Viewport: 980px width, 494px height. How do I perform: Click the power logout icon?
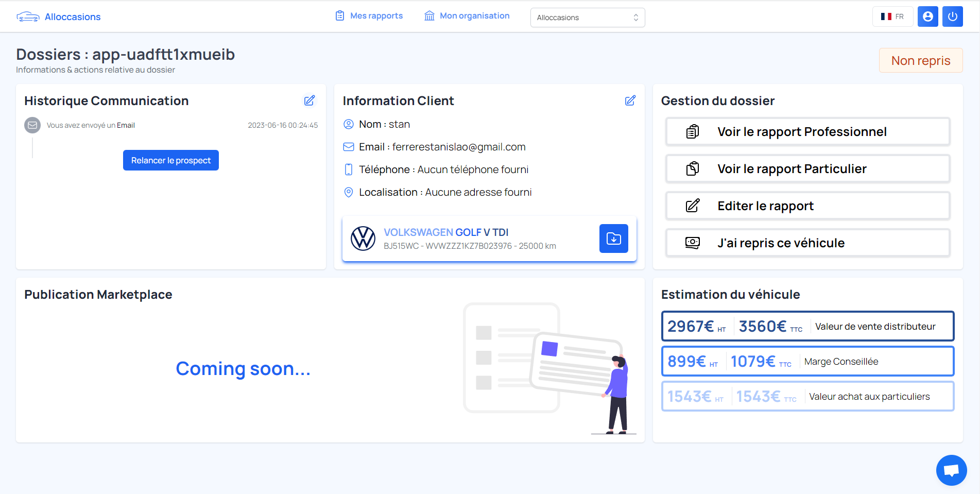tap(952, 16)
